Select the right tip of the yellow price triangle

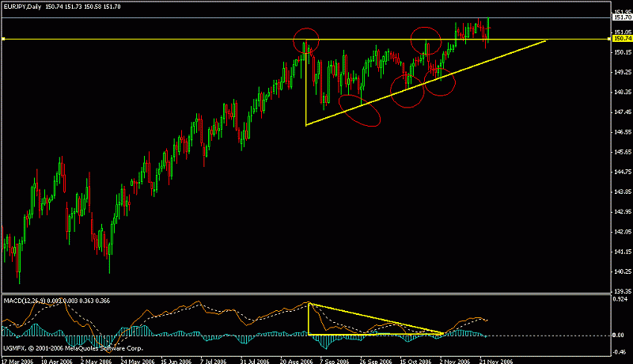point(546,40)
